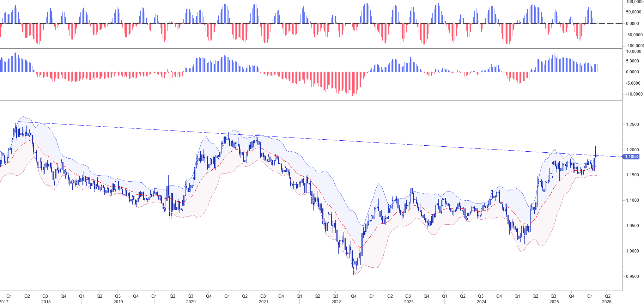644x304 pixels.
Task: Click divider between the two indicator panes
Action: point(317,48)
